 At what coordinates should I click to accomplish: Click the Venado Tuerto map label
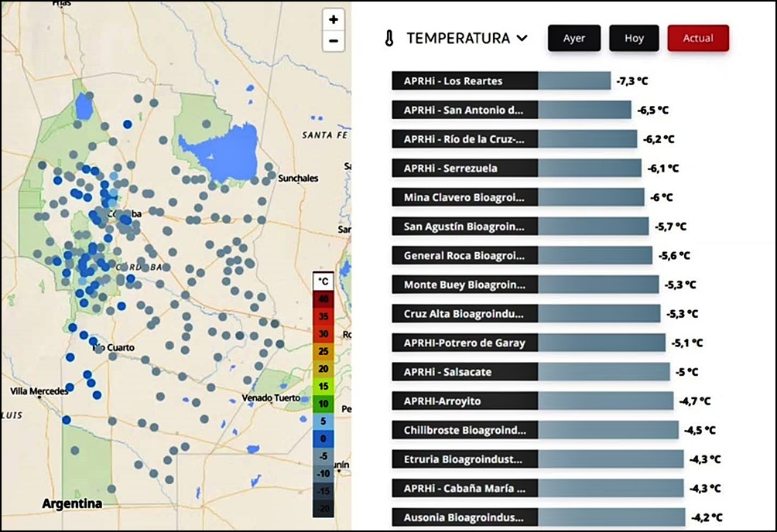coord(271,397)
